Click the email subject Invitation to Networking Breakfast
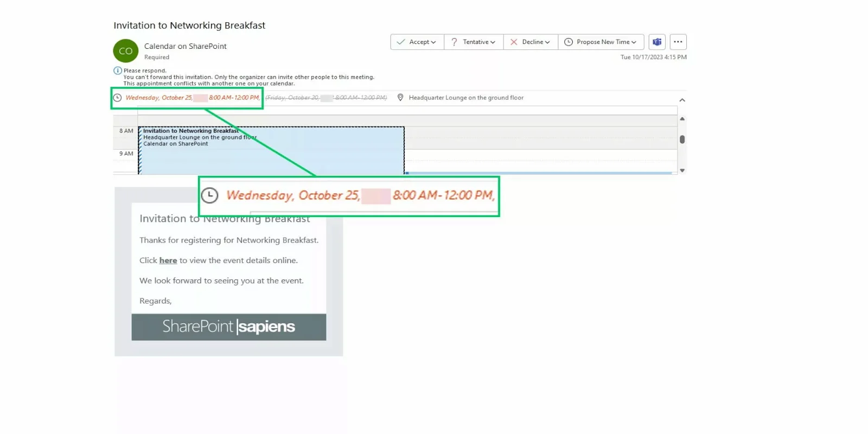Viewport: 868px width, 434px height. pos(189,25)
